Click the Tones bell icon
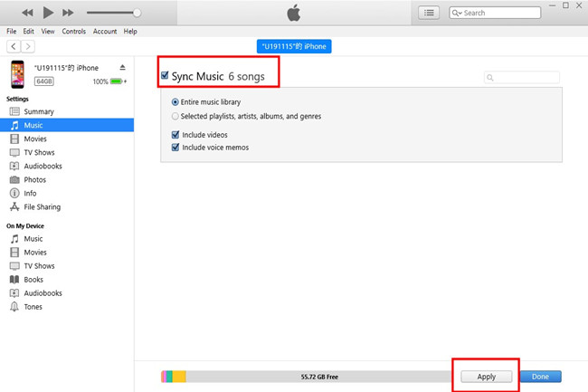The width and height of the screenshot is (588, 392). (14, 307)
